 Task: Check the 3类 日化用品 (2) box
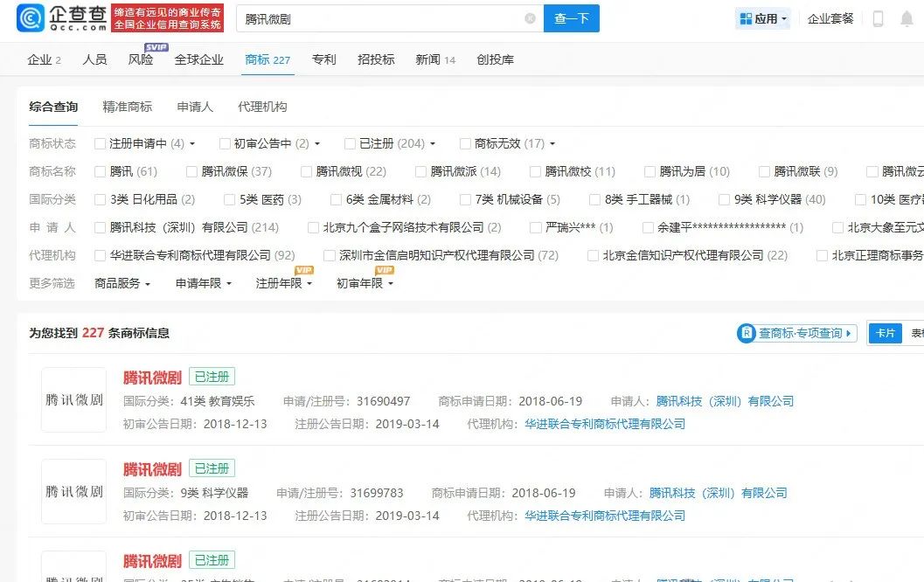click(100, 200)
